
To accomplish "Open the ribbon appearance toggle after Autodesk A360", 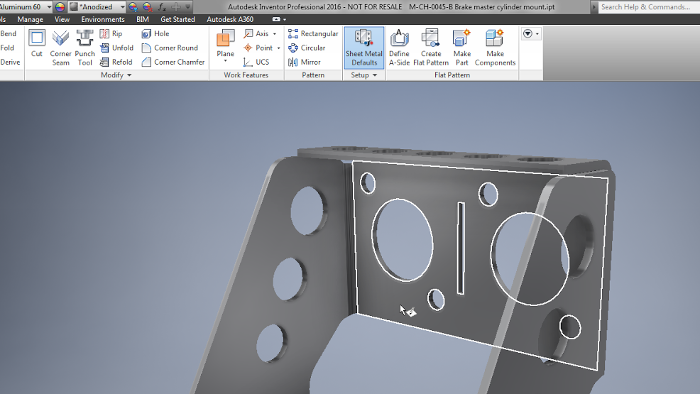I will 279,19.
